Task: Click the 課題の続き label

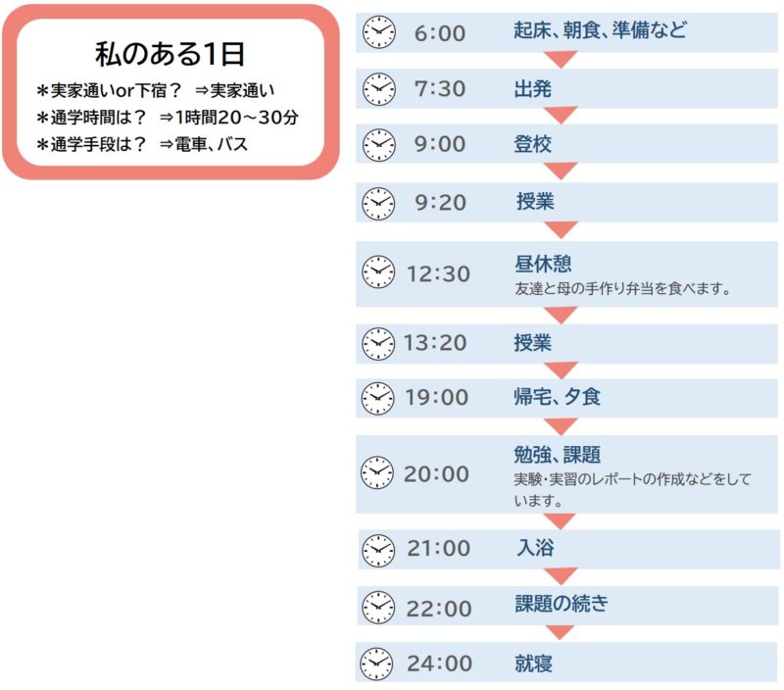Action: 562,604
